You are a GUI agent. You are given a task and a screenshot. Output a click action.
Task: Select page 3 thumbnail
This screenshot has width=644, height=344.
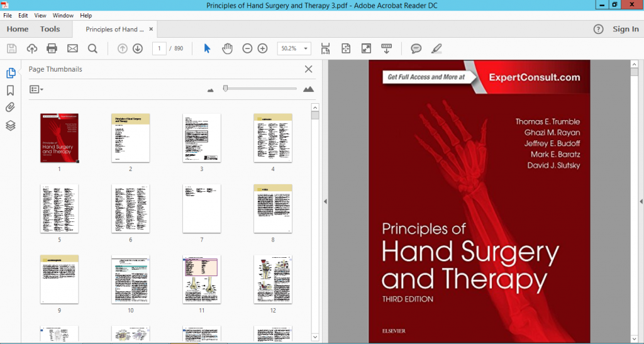[202, 138]
